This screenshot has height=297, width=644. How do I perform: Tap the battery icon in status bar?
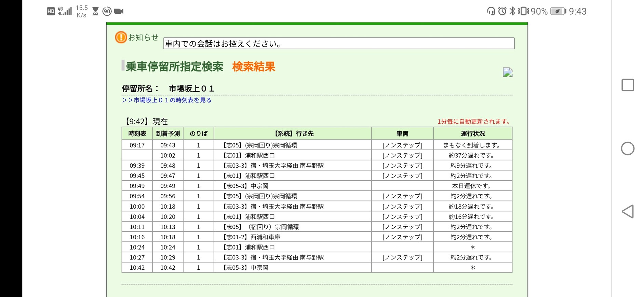point(558,11)
